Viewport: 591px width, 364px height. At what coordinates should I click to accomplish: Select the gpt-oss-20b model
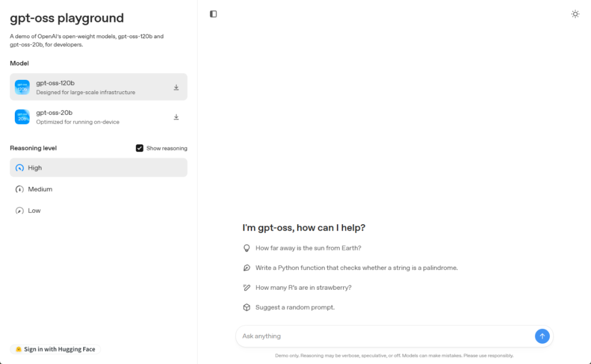coord(99,117)
